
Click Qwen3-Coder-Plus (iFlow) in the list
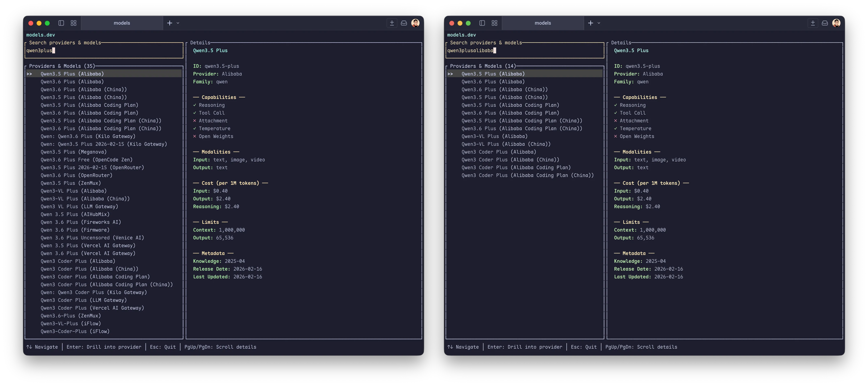point(75,331)
